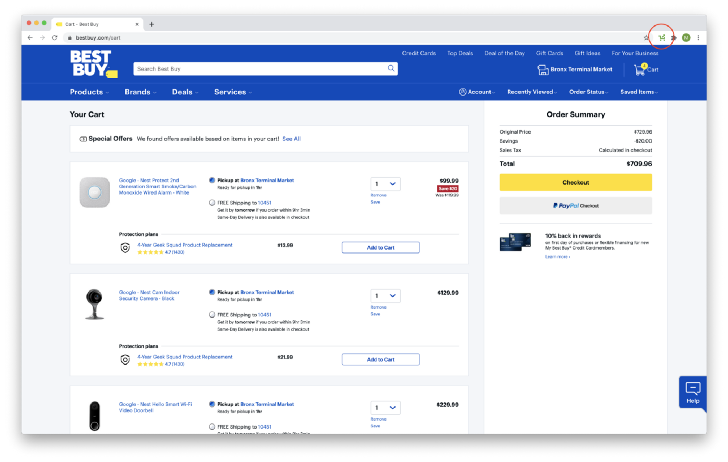
Task: Select Pickup for the Nest Protect
Action: 212,180
